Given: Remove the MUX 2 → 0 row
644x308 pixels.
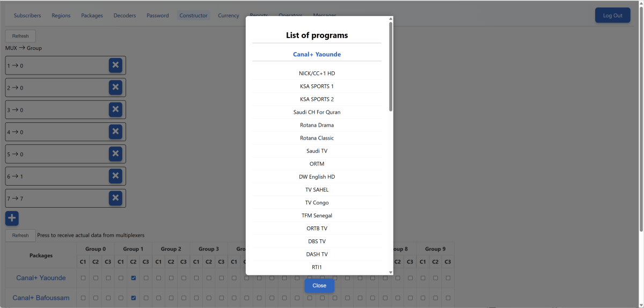Looking at the screenshot, I should pyautogui.click(x=115, y=87).
